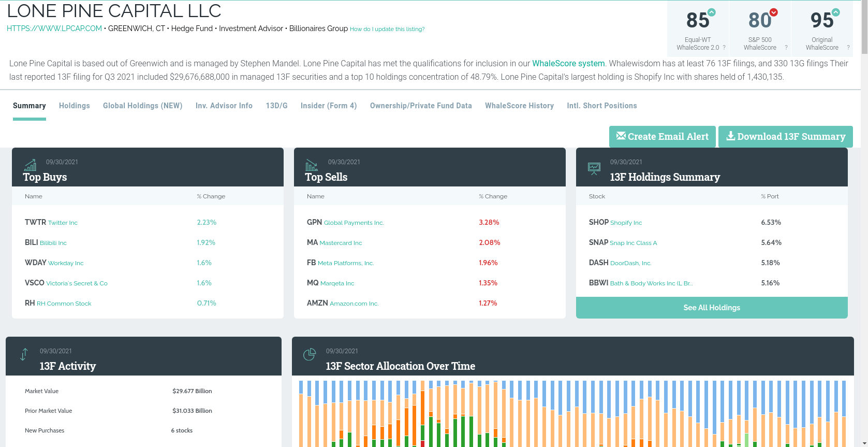868x447 pixels.
Task: Click the green up arrow on score 85
Action: click(712, 12)
